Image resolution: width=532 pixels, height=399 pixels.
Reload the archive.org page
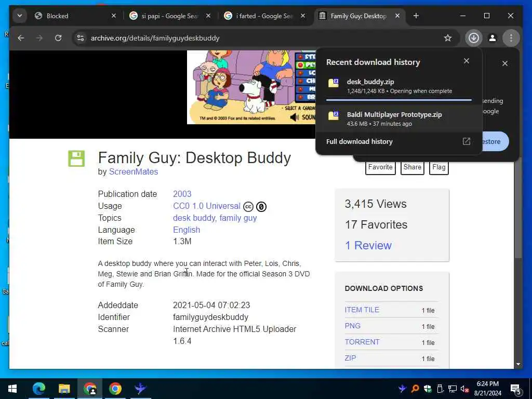point(58,38)
